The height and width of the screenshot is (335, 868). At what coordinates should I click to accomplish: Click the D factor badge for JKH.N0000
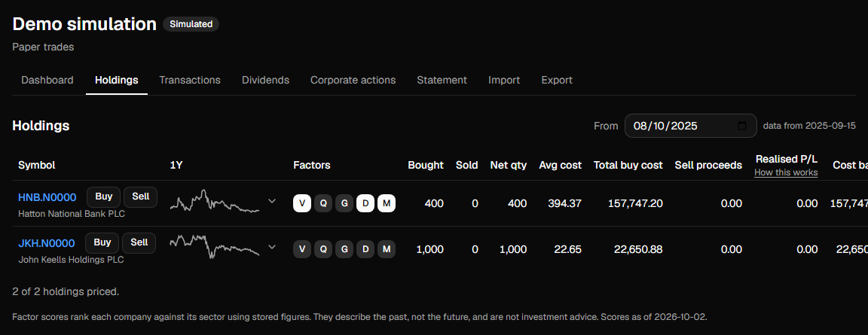click(365, 249)
